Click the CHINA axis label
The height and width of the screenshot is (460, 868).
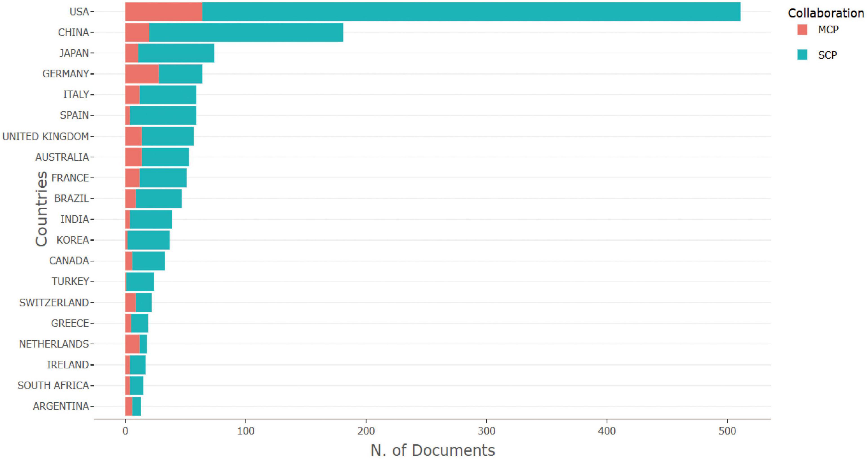[73, 32]
